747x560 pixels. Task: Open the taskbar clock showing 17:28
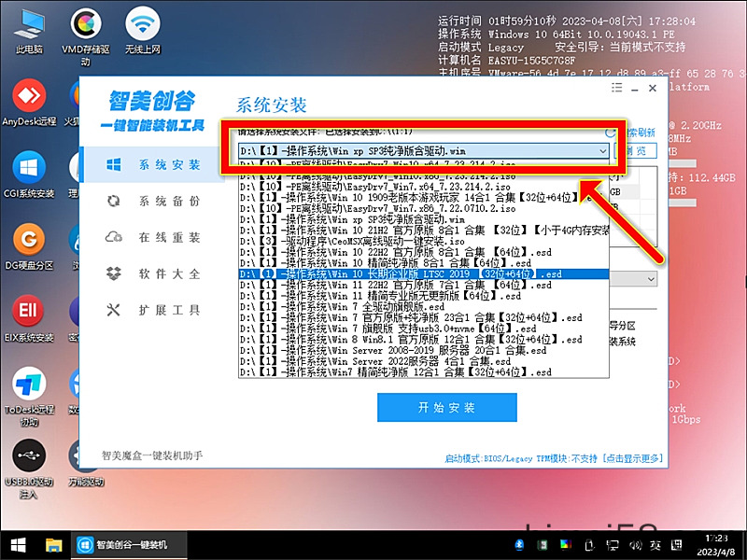coord(716,545)
